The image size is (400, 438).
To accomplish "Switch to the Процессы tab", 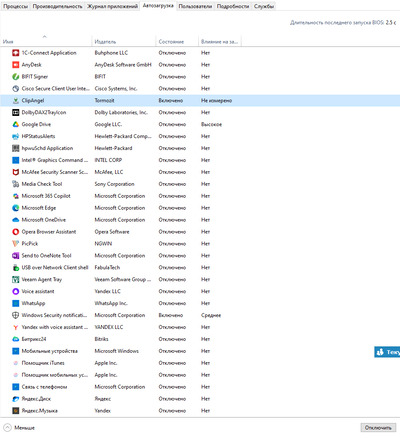I will [x=16, y=6].
